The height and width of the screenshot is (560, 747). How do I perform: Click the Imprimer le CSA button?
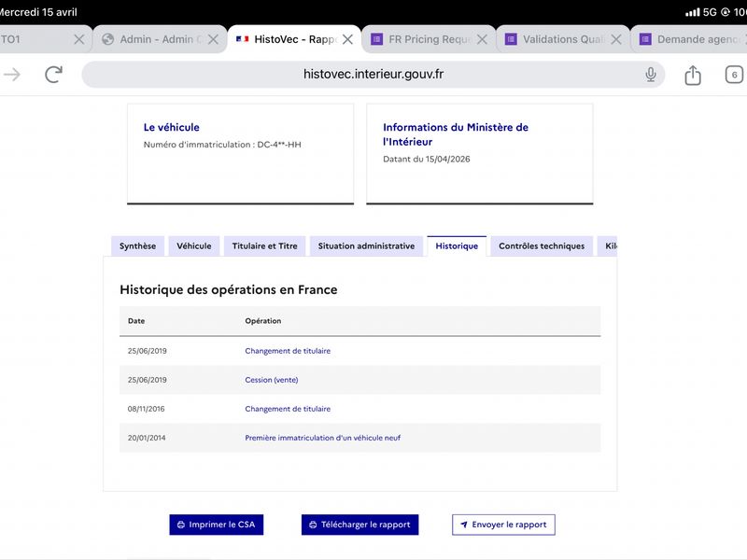click(217, 525)
